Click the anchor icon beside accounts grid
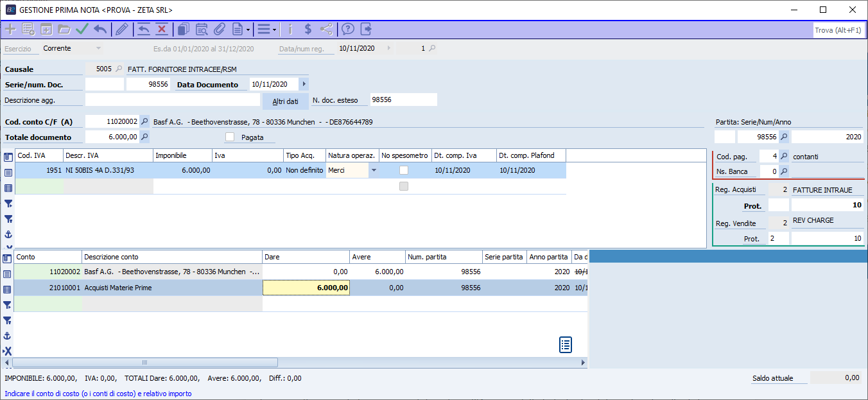This screenshot has height=400, width=868. pos(8,336)
